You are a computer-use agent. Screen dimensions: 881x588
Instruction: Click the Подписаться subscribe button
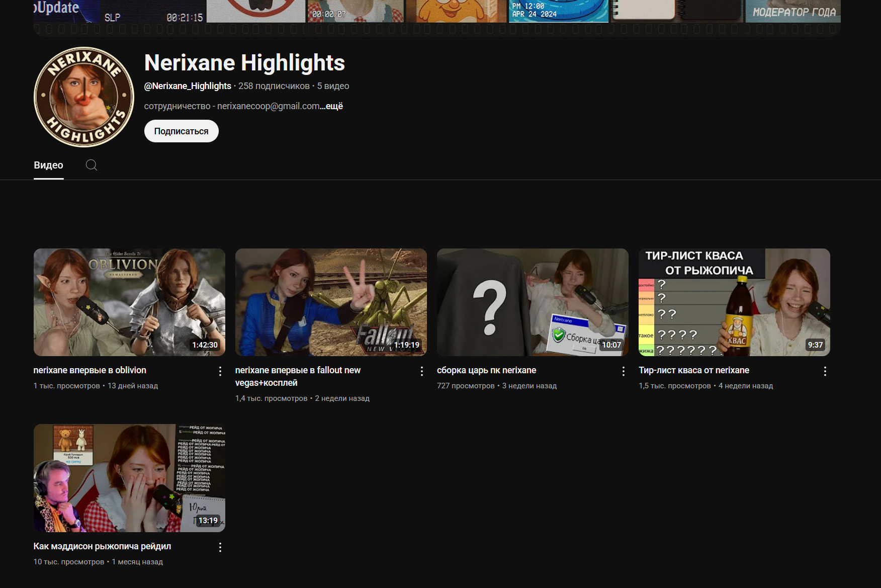pos(182,131)
